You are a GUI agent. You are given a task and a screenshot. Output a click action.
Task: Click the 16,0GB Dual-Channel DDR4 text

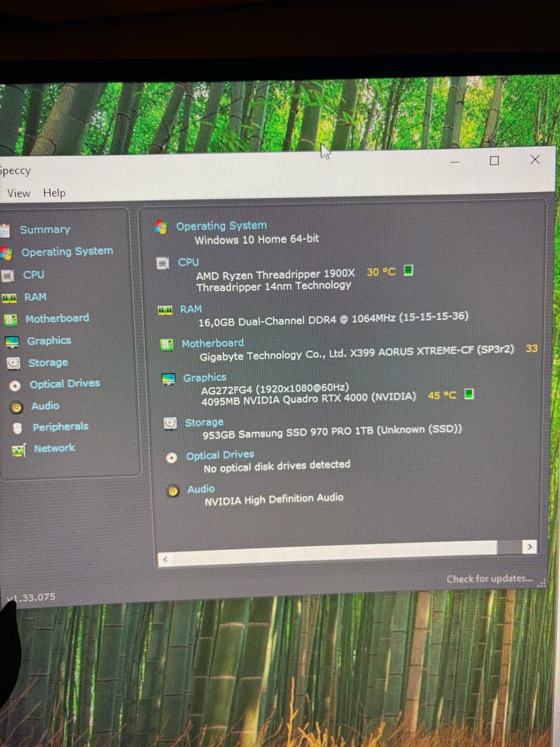[x=333, y=319]
